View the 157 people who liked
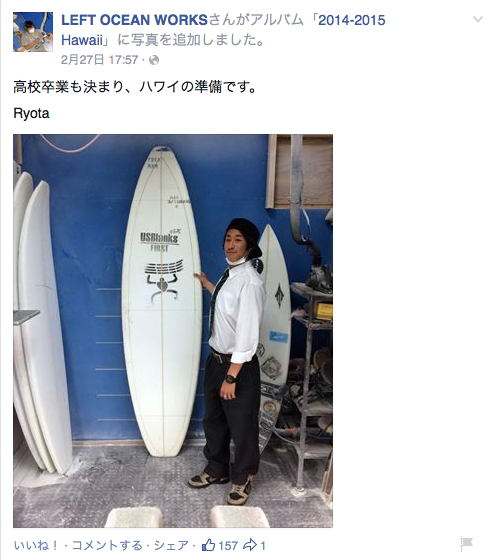 click(x=228, y=546)
